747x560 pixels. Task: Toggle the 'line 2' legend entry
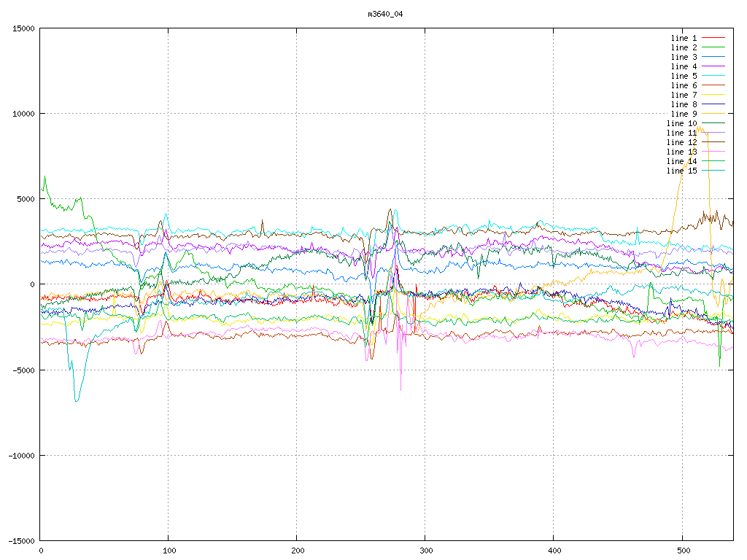pyautogui.click(x=684, y=47)
